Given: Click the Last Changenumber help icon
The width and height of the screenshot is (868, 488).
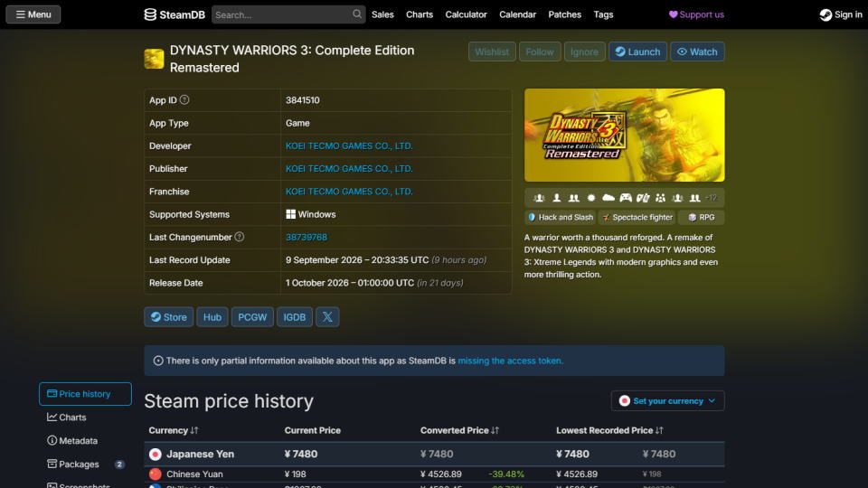Looking at the screenshot, I should (x=239, y=237).
